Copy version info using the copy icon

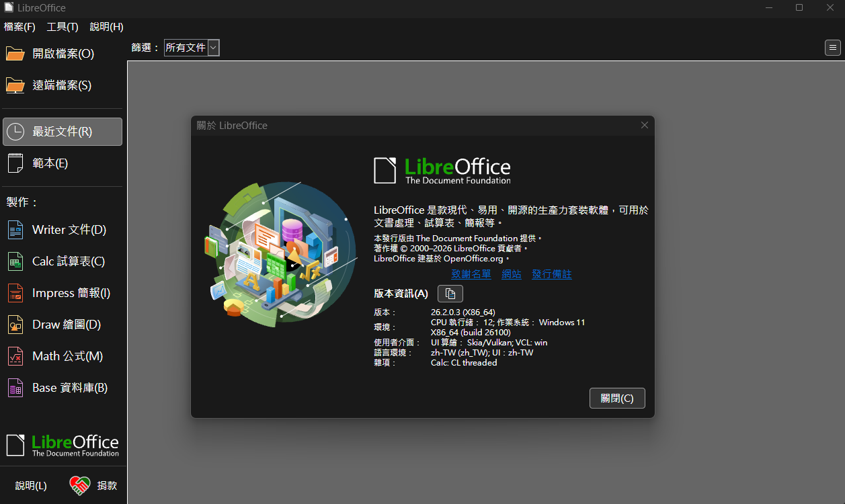pos(450,293)
